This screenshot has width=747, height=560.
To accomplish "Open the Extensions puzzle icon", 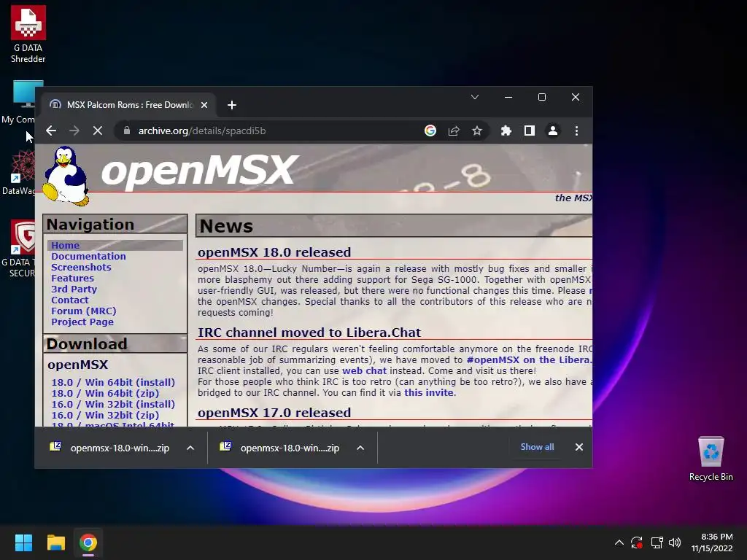I will 506,131.
